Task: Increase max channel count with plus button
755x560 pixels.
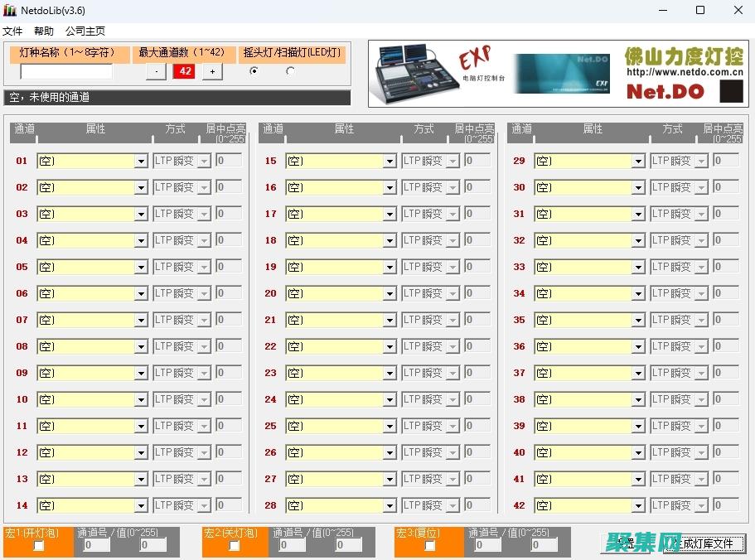Action: click(212, 71)
